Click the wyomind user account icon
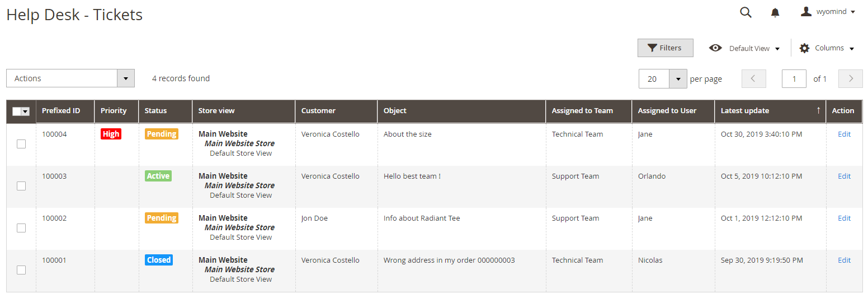Image resolution: width=868 pixels, height=298 pixels. (x=806, y=12)
